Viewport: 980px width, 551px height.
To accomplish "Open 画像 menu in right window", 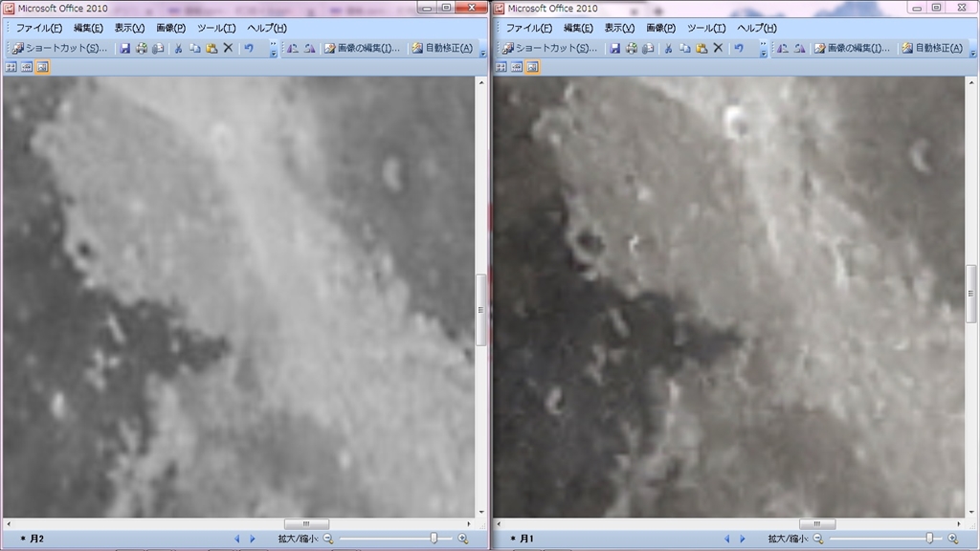I will coord(660,28).
